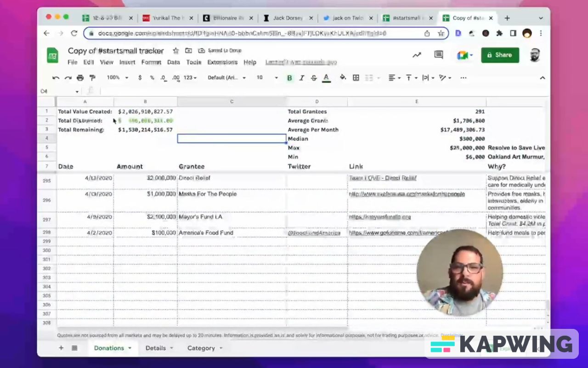Open the browser Extensions puzzle icon
Screen dimensions: 588x368
499,33
